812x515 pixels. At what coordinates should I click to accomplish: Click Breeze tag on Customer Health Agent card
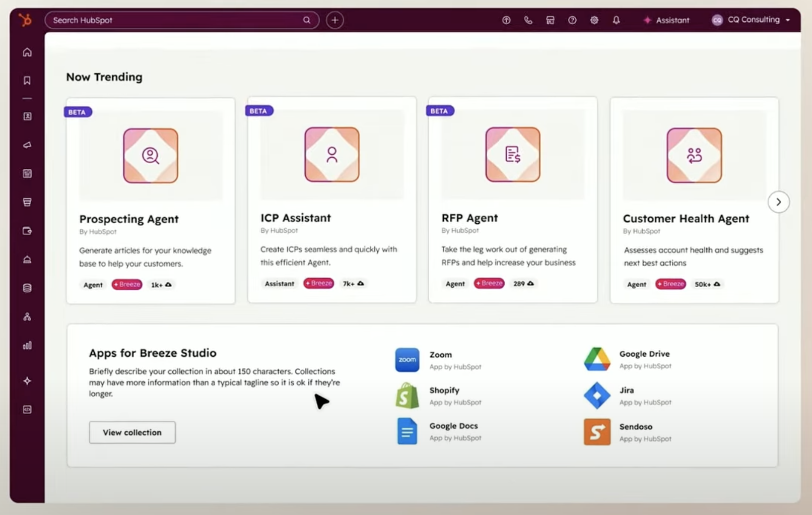[x=670, y=284]
